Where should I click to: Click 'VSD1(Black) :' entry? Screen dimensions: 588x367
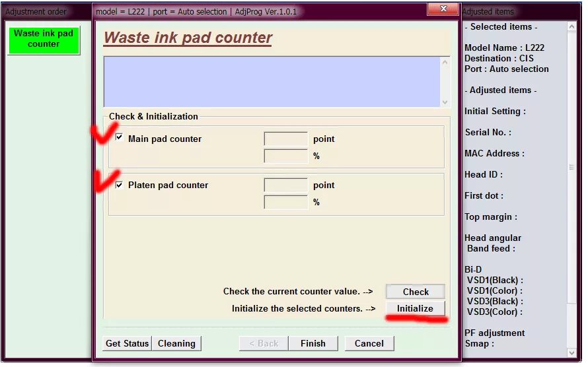(x=495, y=280)
